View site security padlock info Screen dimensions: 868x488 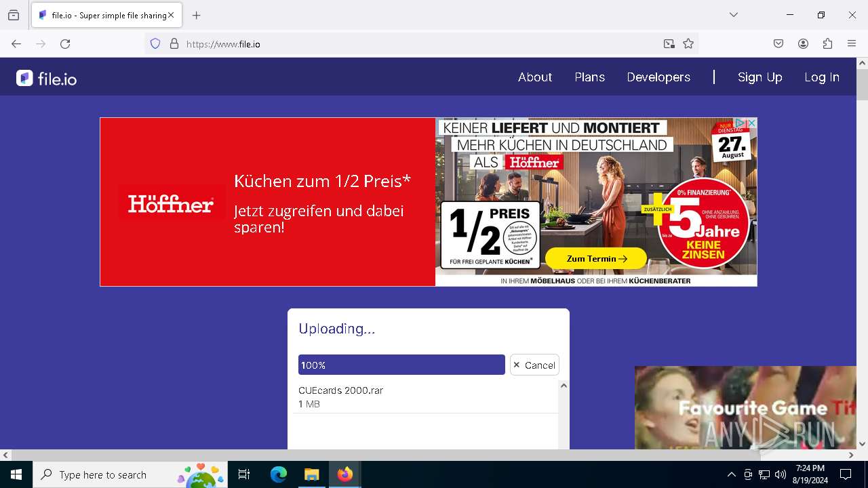pyautogui.click(x=174, y=44)
